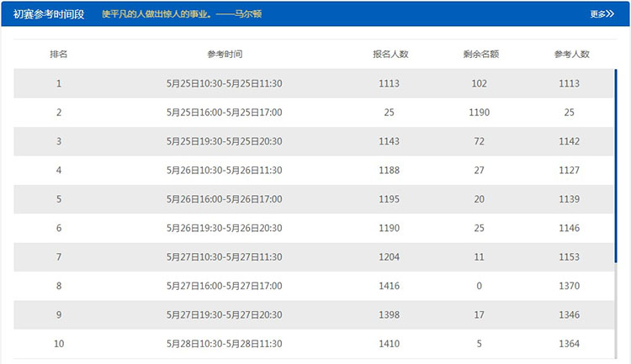Pick the 5月26日10:30-5月26日11:30 time slot

point(225,171)
